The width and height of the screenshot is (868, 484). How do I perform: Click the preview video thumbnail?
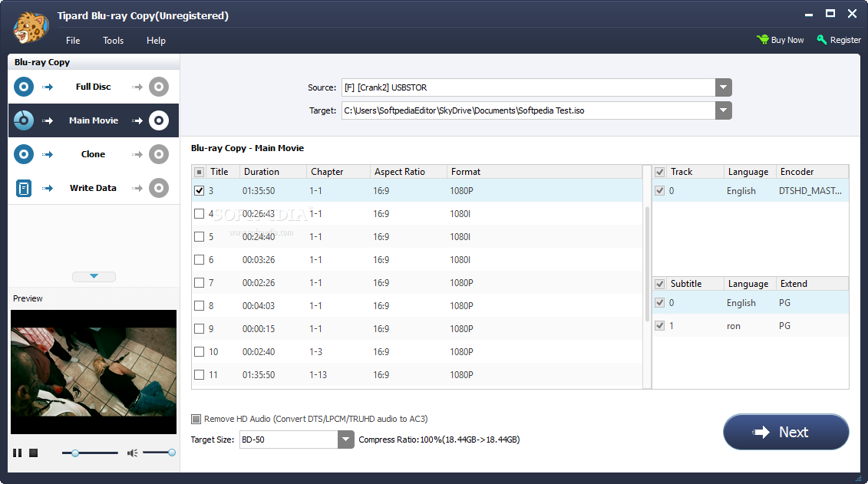[94, 372]
